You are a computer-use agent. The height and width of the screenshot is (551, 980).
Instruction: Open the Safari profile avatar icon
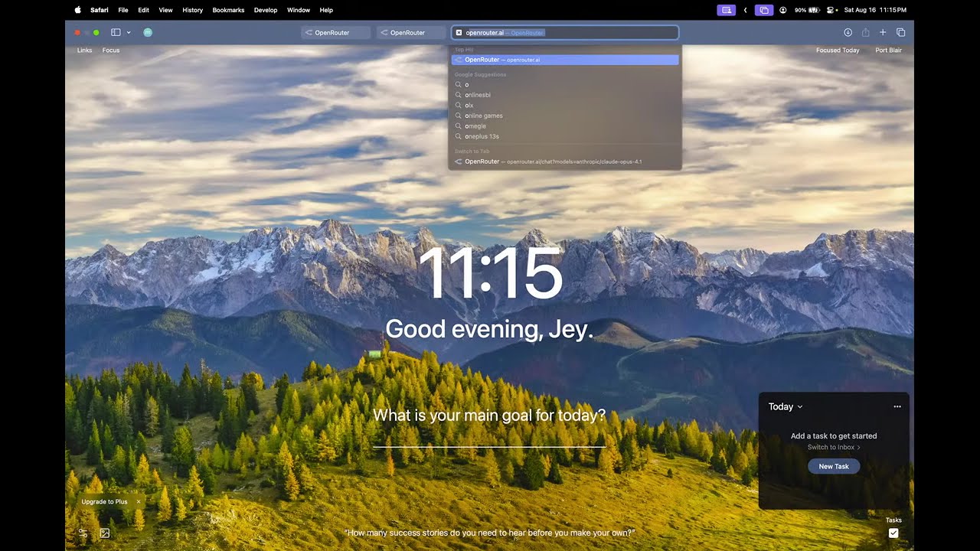[148, 33]
